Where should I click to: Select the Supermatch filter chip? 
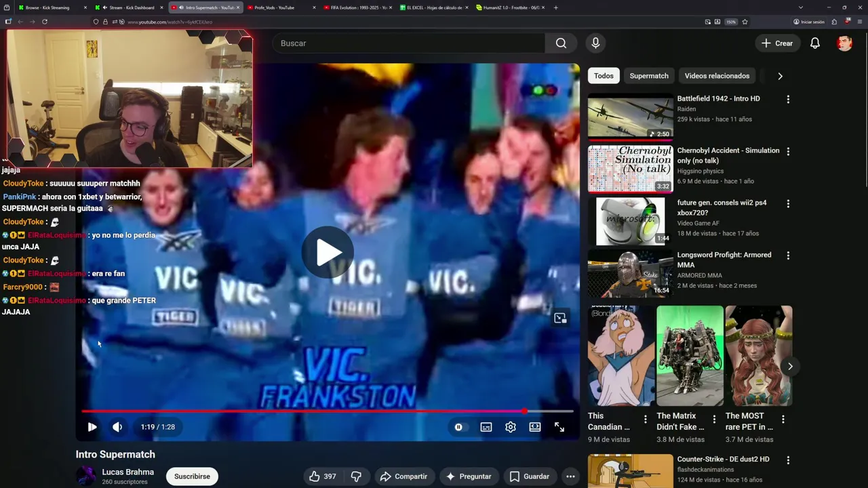click(649, 76)
